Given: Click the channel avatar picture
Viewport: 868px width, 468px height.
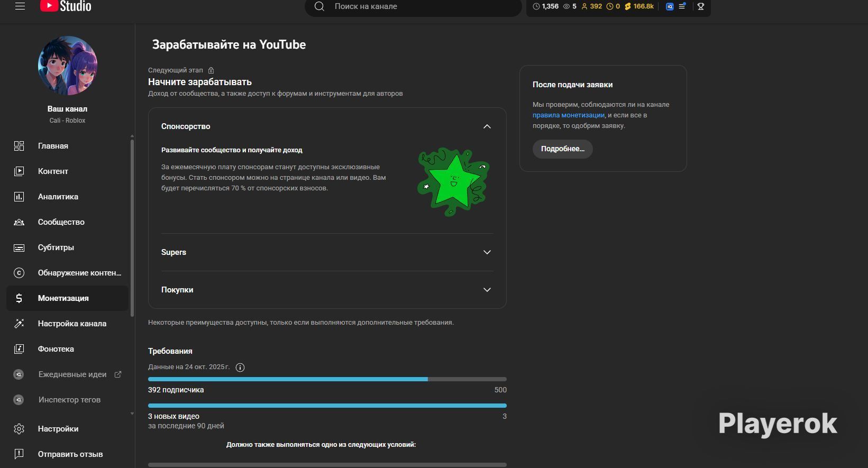Looking at the screenshot, I should tap(68, 66).
